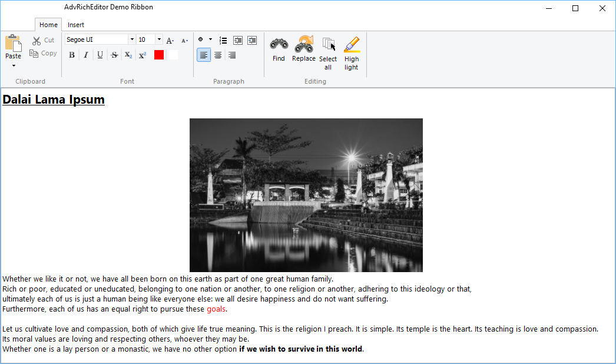The width and height of the screenshot is (616, 364).
Task: Toggle strikethrough formatting
Action: pos(114,55)
